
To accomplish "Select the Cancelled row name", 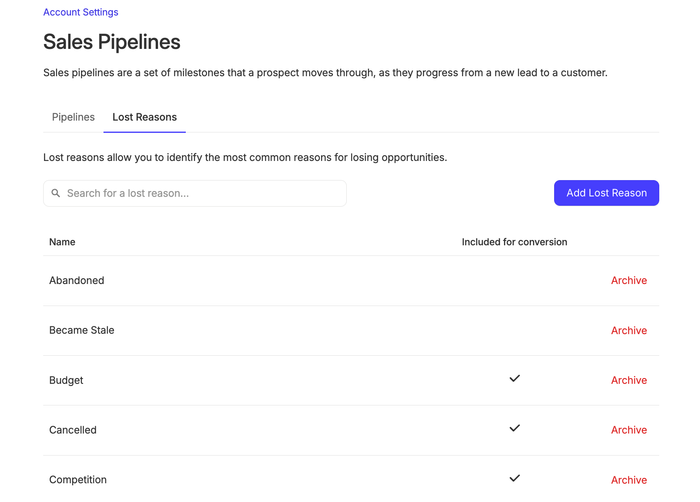I will [73, 430].
